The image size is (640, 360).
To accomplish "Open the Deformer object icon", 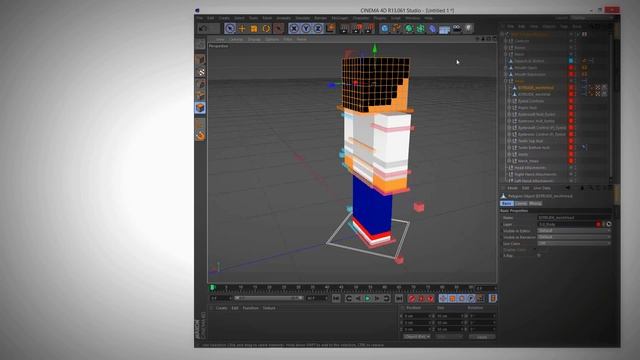I will [x=433, y=28].
